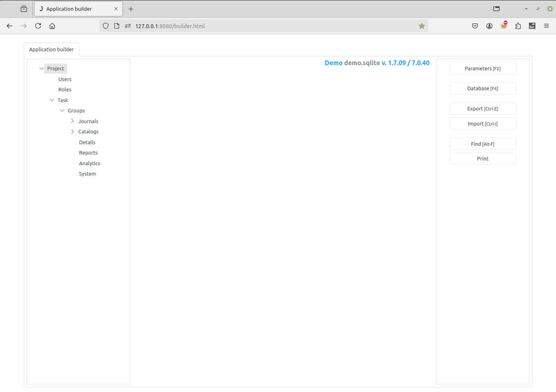Viewport: 556px width, 392px height.
Task: Click the Parameters [F2] button
Action: point(483,68)
